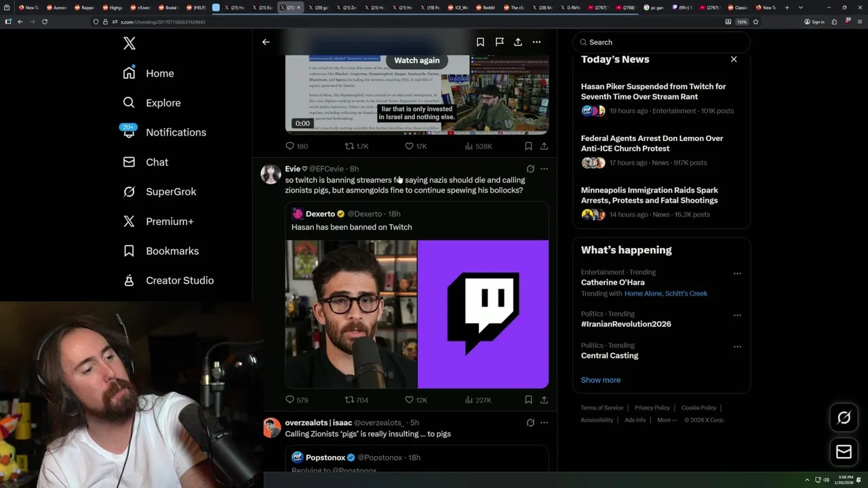868x488 pixels.
Task: Bookmark Evie's post with 227K views
Action: coord(528,400)
